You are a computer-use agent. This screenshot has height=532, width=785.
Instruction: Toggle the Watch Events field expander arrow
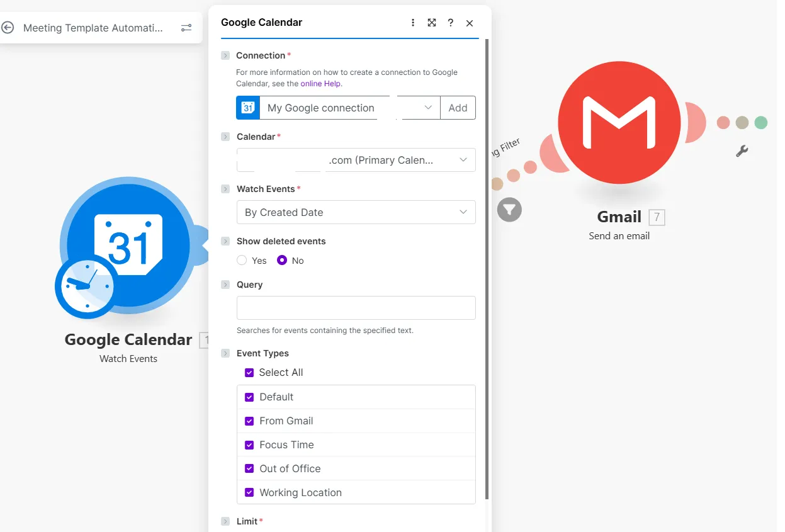point(225,189)
